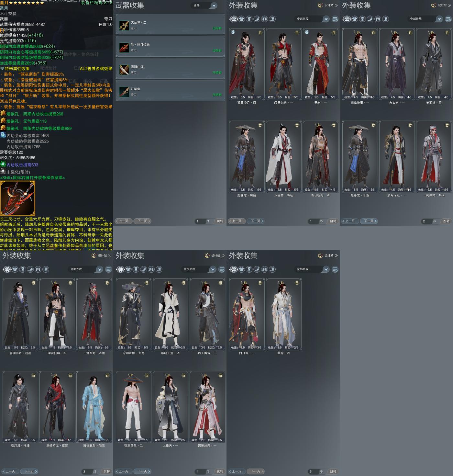Click 跳转 in the weapon collection panel
Image resolution: width=453 pixels, height=476 pixels.
tap(220, 221)
